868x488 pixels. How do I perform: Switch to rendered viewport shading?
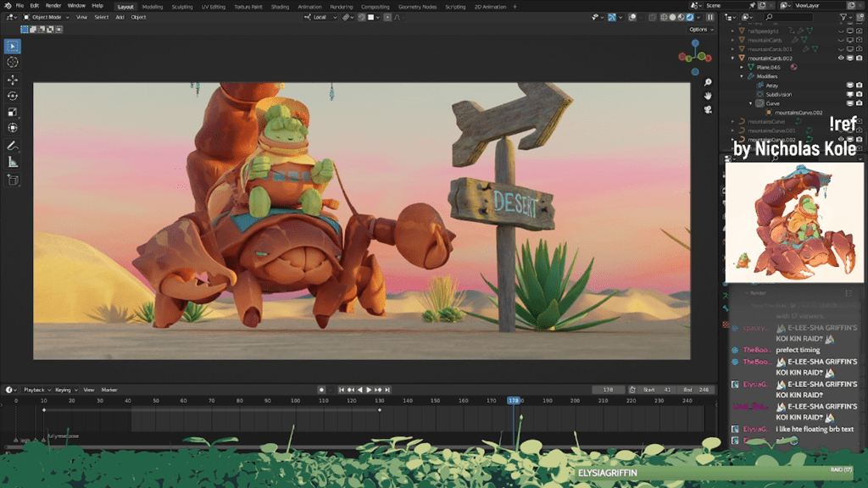coord(690,17)
